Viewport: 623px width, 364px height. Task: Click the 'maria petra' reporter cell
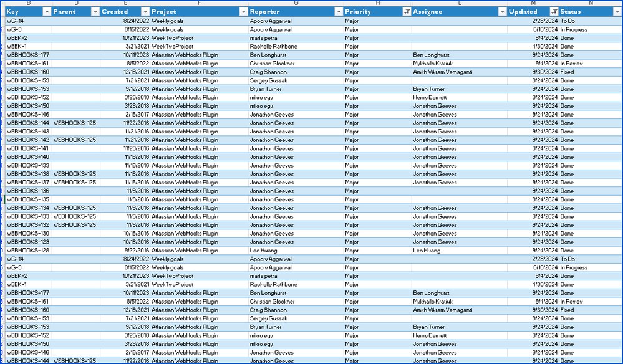[265, 37]
